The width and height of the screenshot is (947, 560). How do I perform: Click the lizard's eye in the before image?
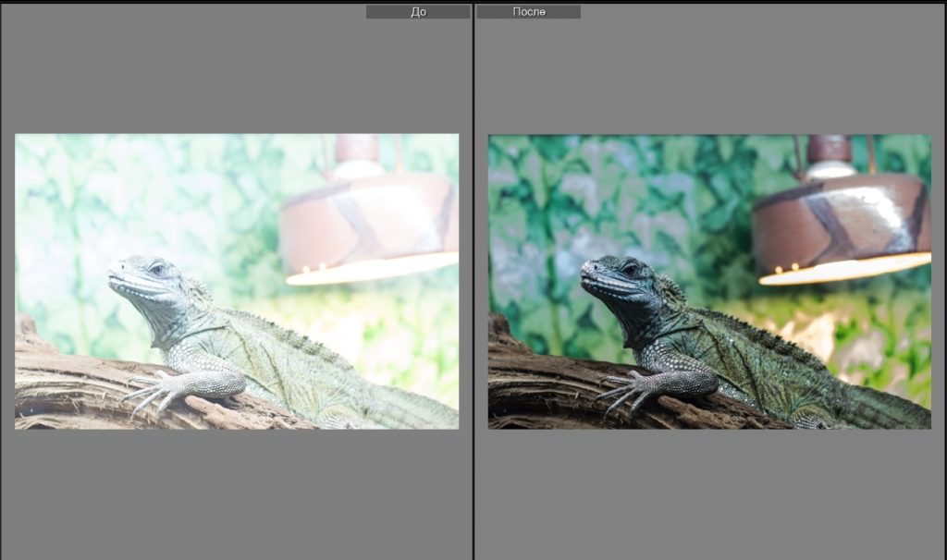(x=156, y=269)
